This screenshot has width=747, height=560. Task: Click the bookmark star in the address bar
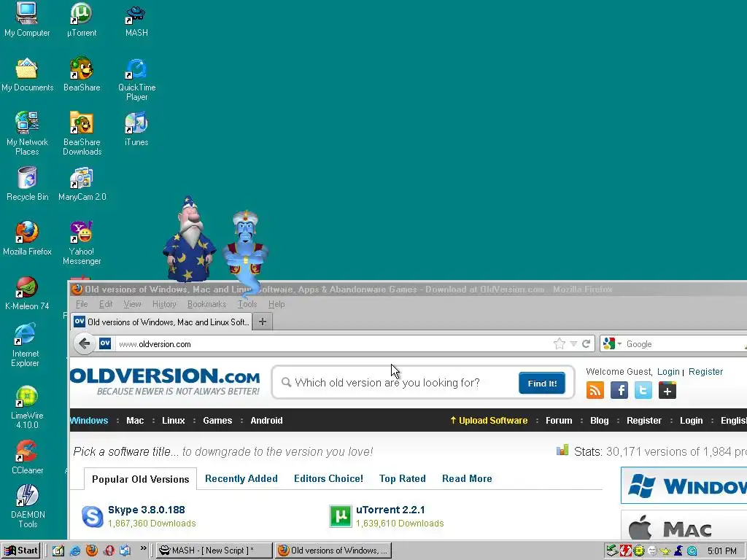[560, 343]
